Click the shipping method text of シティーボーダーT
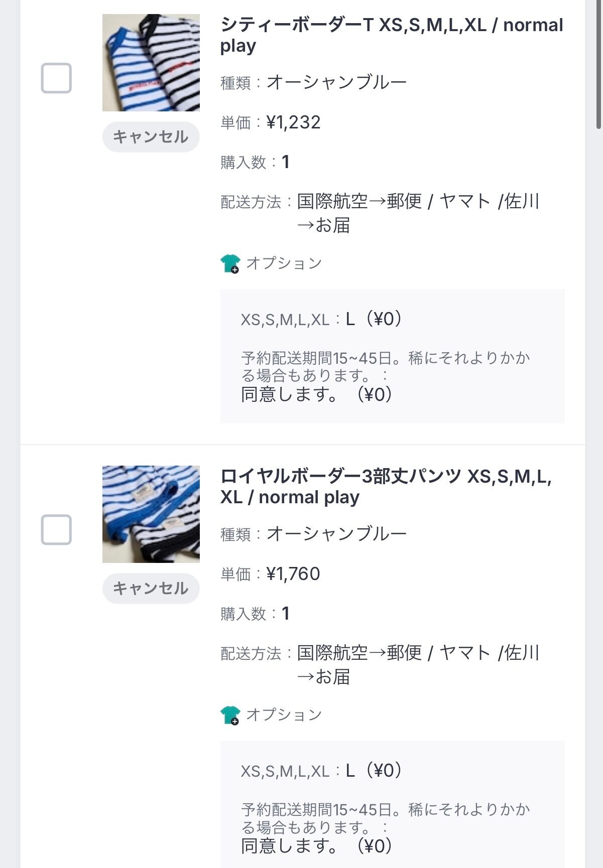This screenshot has width=603, height=868. pyautogui.click(x=418, y=213)
